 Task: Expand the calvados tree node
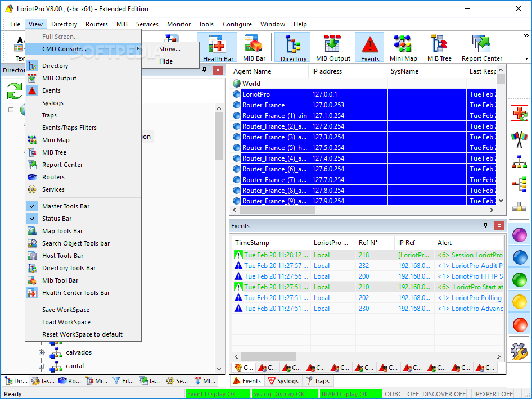point(41,352)
